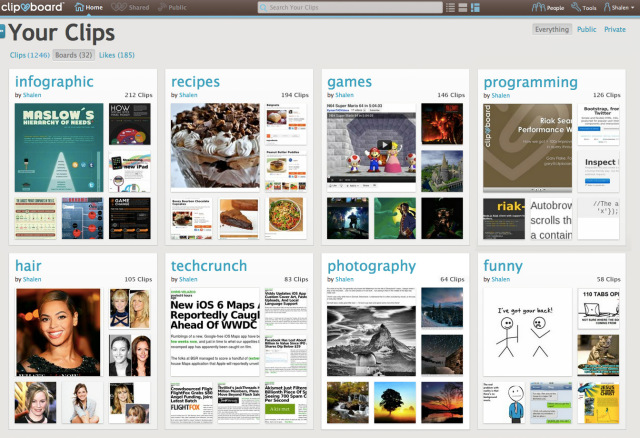The width and height of the screenshot is (640, 438).
Task: Open the games board title
Action: coord(349,82)
